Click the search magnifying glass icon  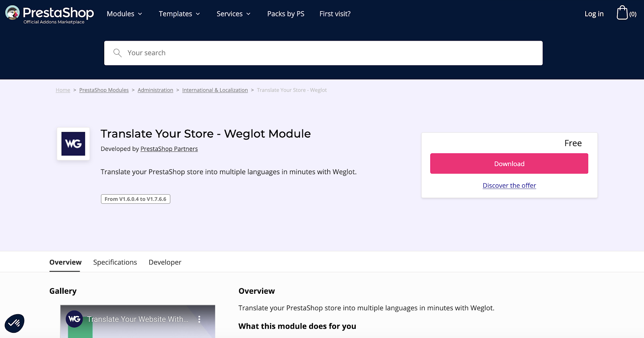coord(118,53)
